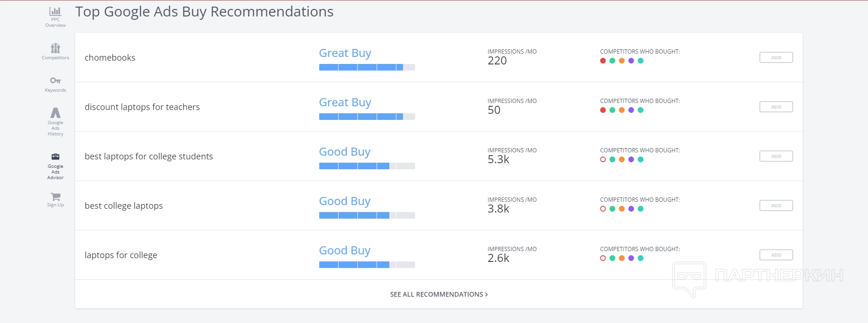Click the Great Buy rating for chomebooks

click(x=345, y=53)
